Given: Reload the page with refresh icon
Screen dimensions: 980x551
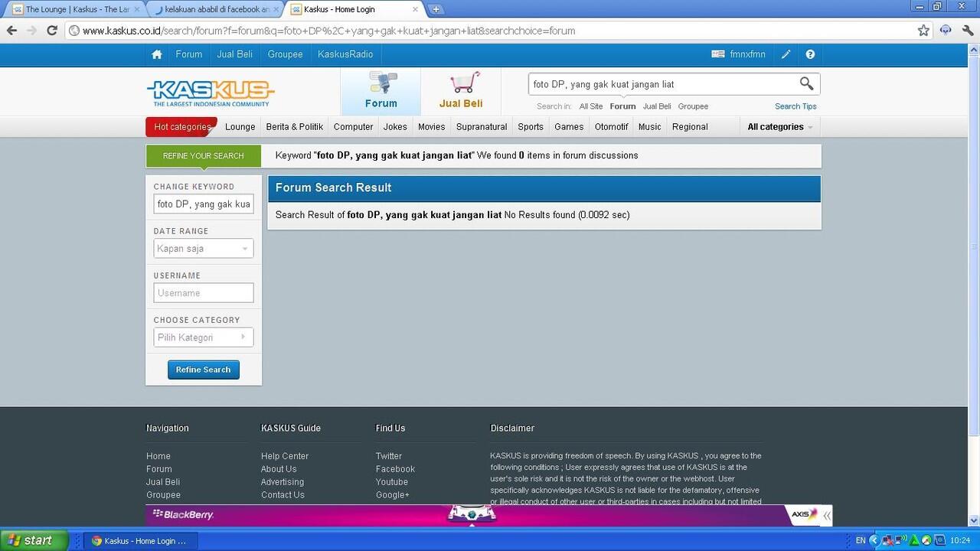Looking at the screenshot, I should point(52,31).
